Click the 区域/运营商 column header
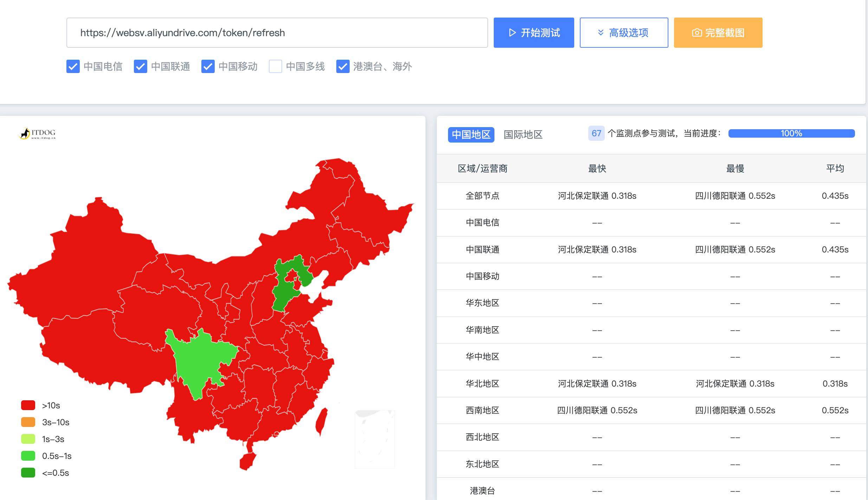 coord(482,169)
